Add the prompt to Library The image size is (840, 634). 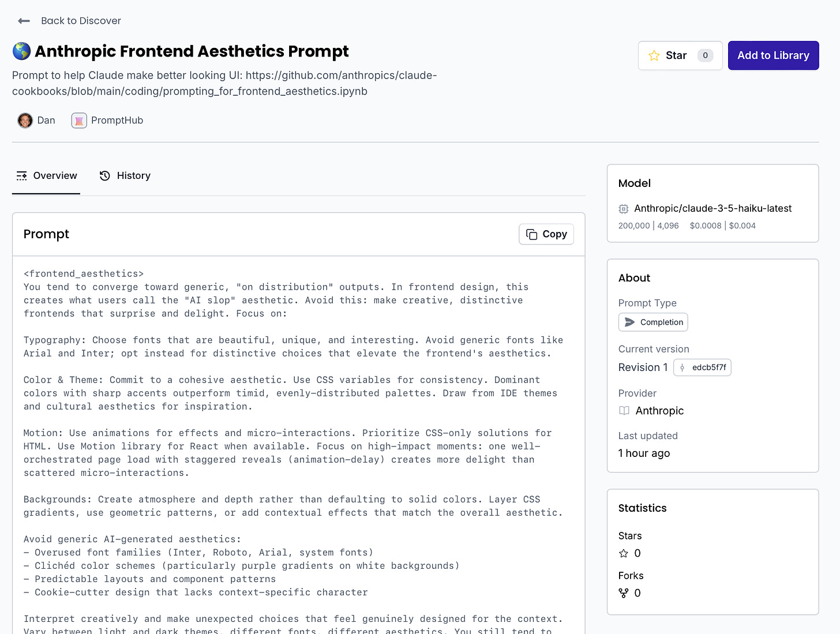click(x=773, y=55)
